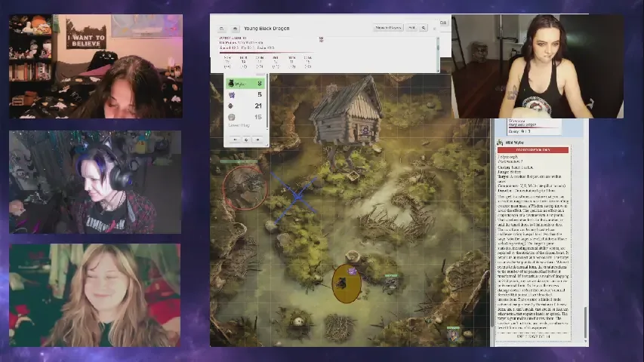
Task: Select the turn order entry with initiative 21
Action: click(x=246, y=106)
